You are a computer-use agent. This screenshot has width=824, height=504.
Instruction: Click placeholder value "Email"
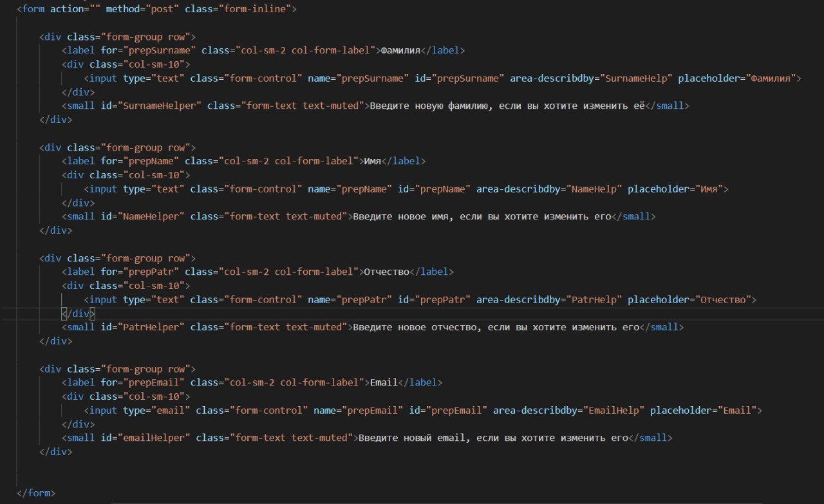coord(737,410)
